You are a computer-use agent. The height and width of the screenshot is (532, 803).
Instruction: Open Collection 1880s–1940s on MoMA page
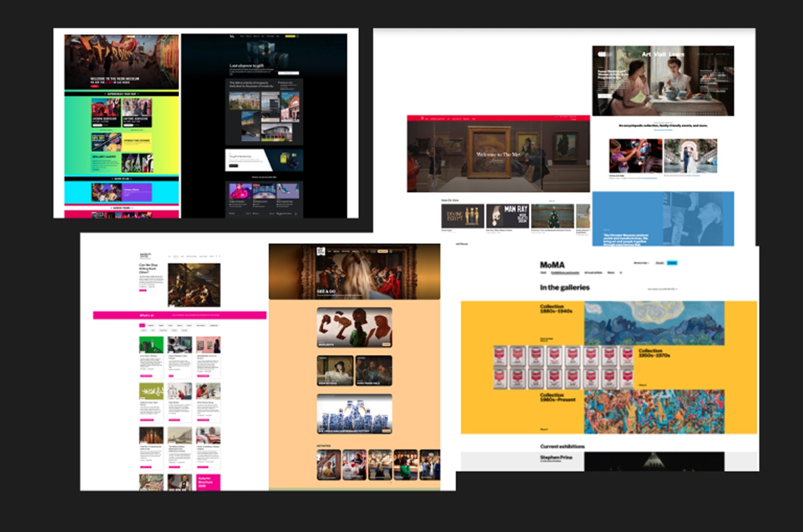pos(556,309)
